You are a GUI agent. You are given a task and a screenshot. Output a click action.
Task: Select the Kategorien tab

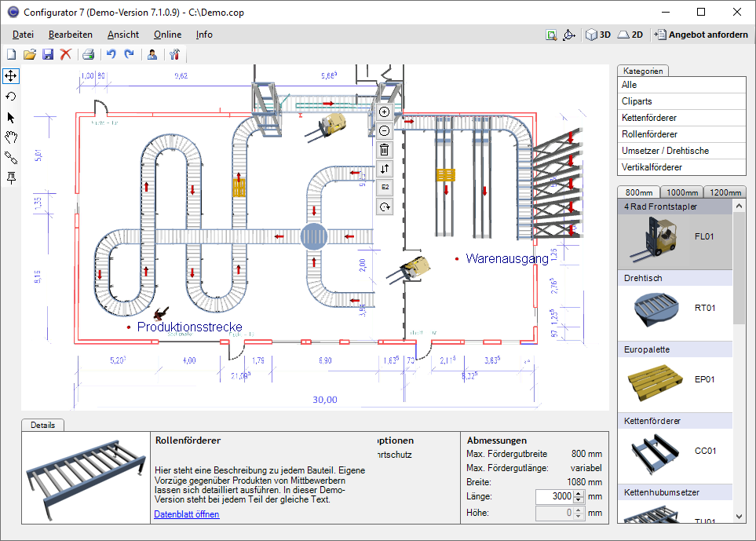[x=643, y=71]
